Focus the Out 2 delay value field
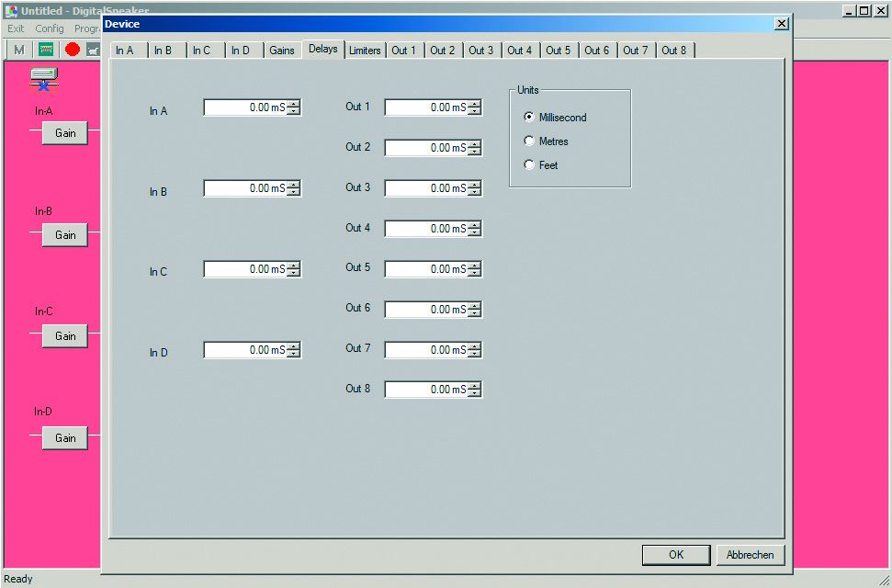 (426, 147)
